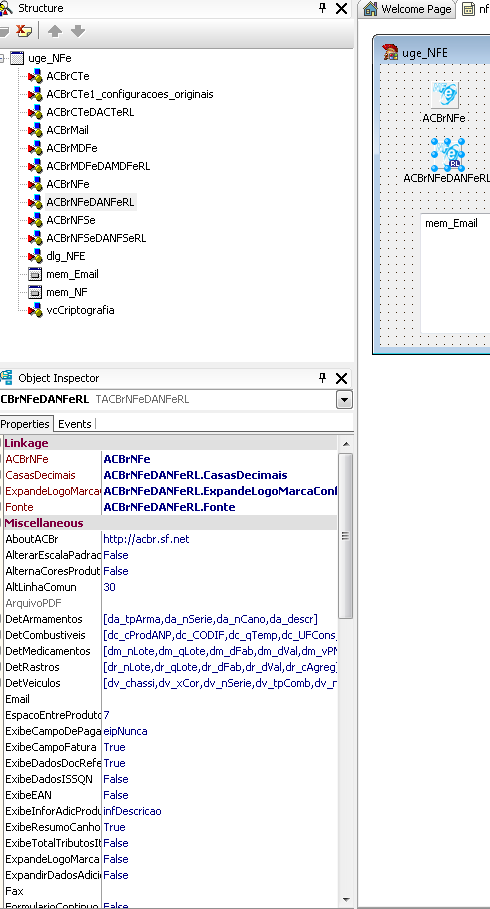Screen dimensions: 490x909
Task: Click the component icon beside ACBrCTe
Action: click(x=36, y=76)
